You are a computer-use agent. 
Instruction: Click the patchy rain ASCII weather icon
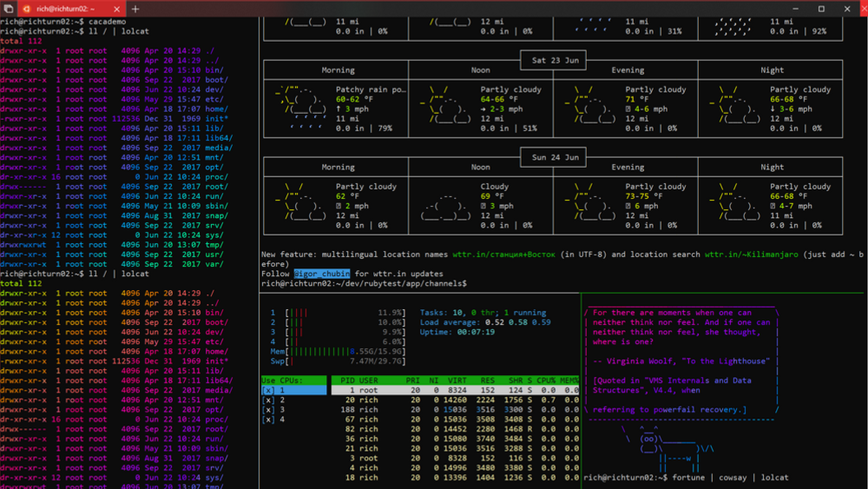pyautogui.click(x=300, y=109)
